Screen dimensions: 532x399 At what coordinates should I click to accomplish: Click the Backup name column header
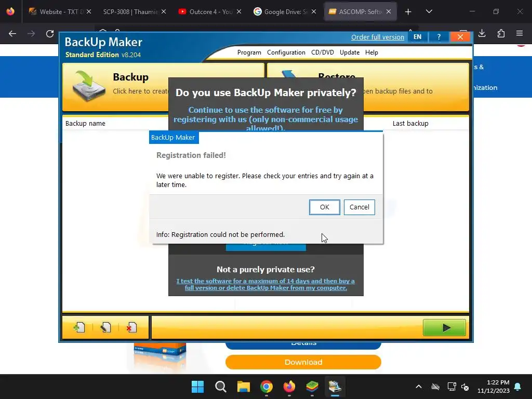85,124
